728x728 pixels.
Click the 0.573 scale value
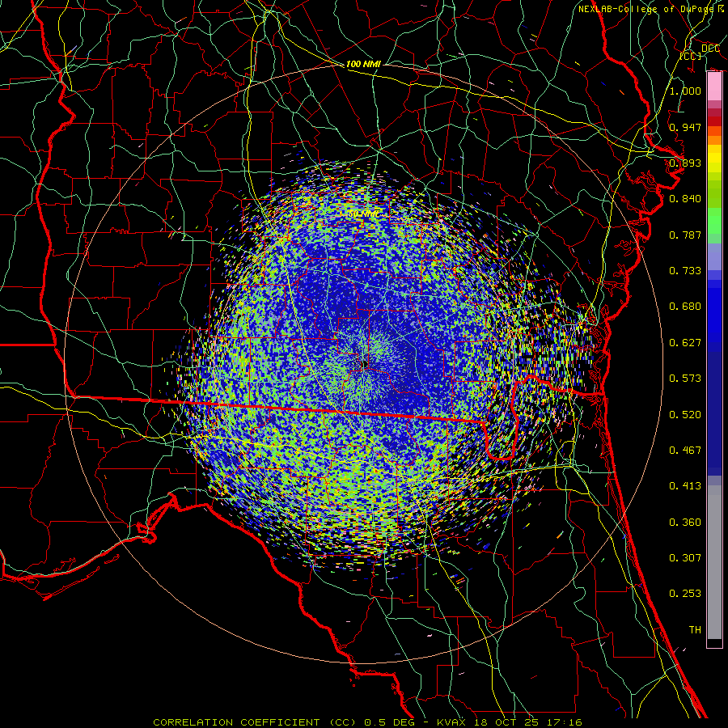point(685,379)
